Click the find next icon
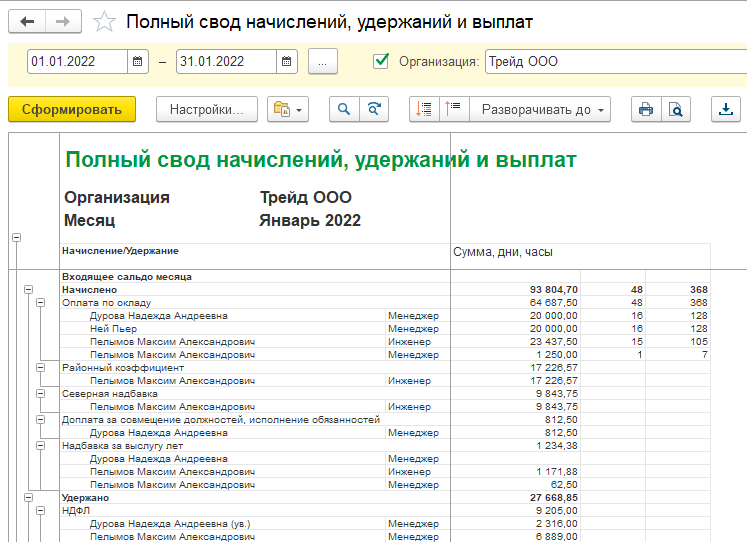This screenshot has width=747, height=542. point(374,109)
